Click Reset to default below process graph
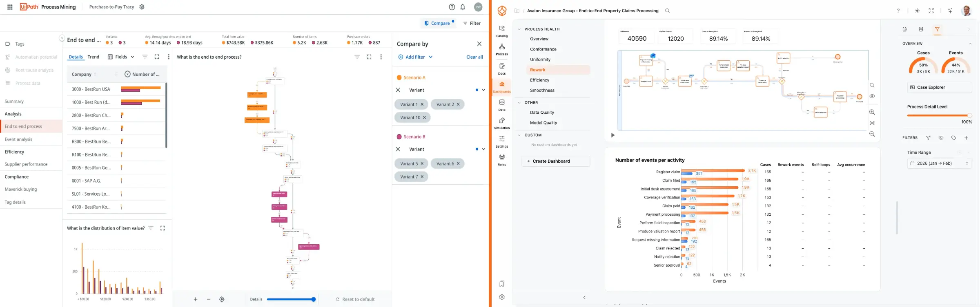Image resolution: width=980 pixels, height=307 pixels. 355,299
